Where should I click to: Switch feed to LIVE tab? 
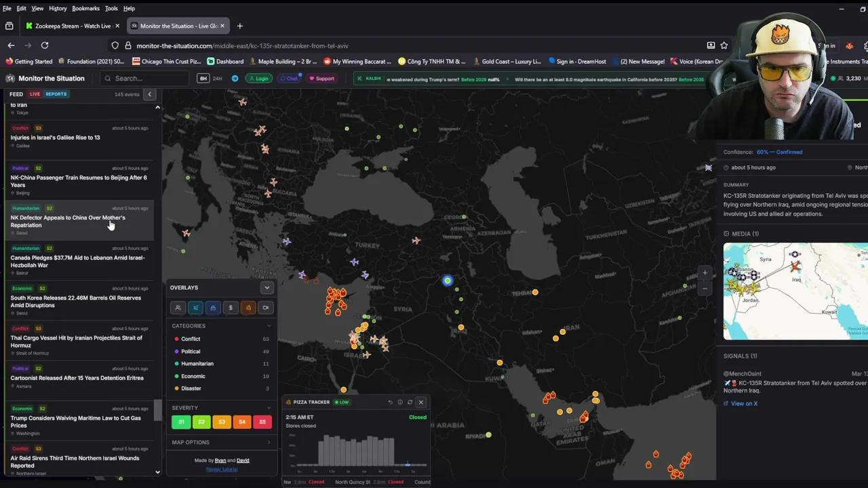[35, 94]
